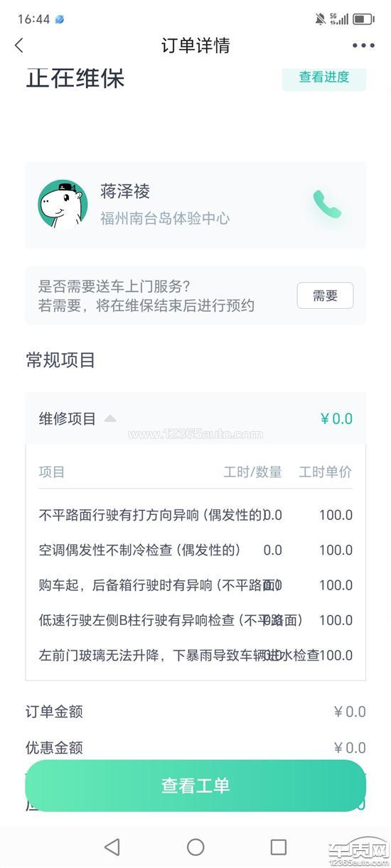The height and width of the screenshot is (868, 391).
Task: Tap the 订单详情 page title
Action: tap(195, 45)
